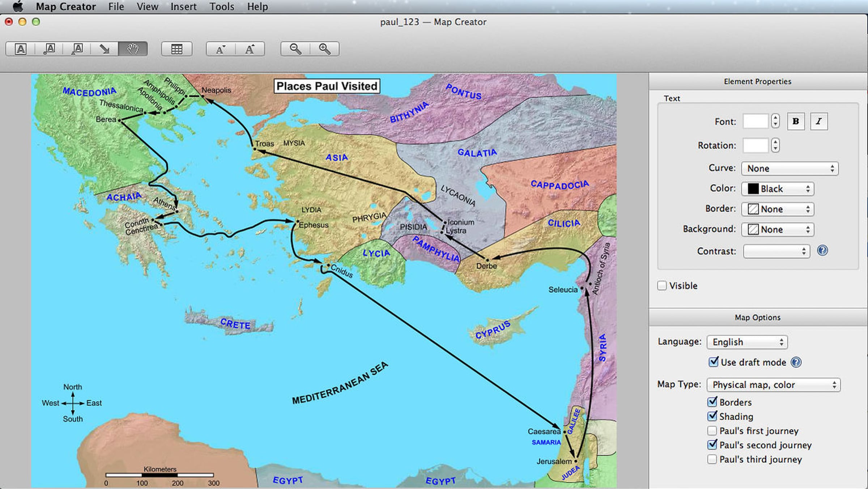Image resolution: width=868 pixels, height=489 pixels.
Task: Expand the Curve dropdown
Action: tap(790, 169)
